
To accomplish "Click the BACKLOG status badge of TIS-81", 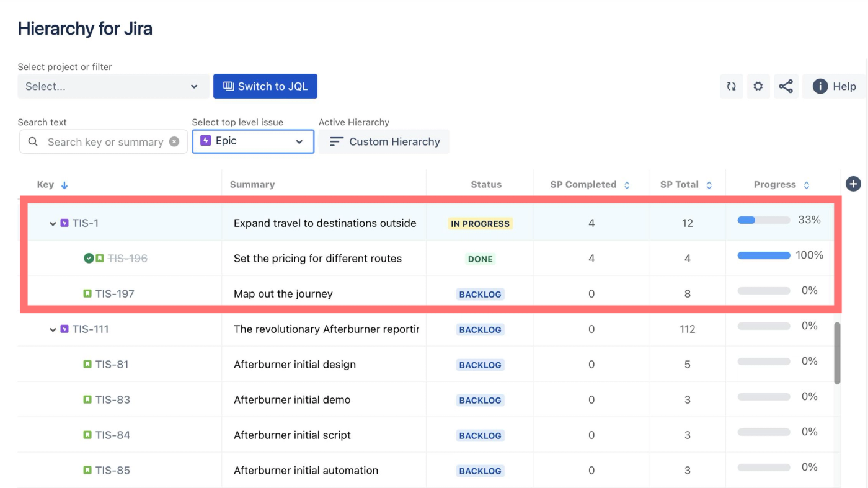I will [480, 365].
